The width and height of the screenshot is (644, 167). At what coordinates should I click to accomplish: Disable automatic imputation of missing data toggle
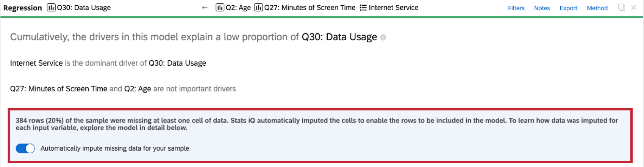pos(25,148)
